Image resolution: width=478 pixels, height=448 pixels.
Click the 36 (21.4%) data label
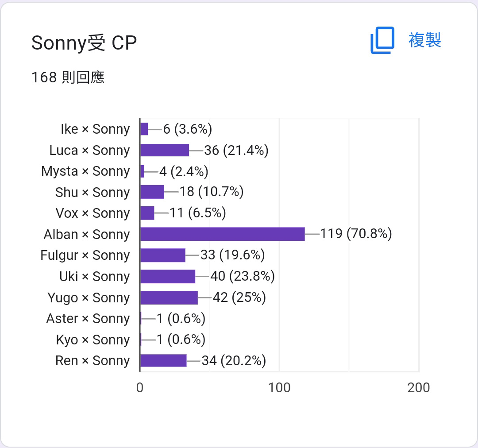click(x=236, y=151)
